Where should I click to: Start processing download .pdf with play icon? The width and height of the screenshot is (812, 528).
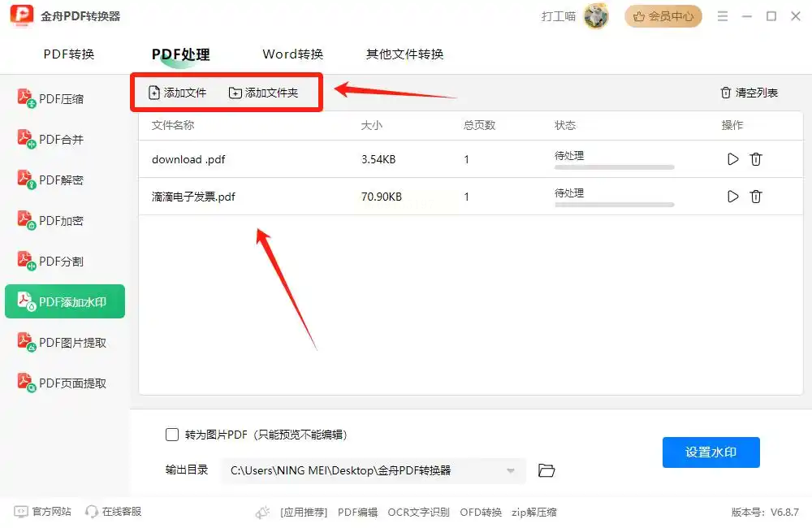(x=732, y=159)
